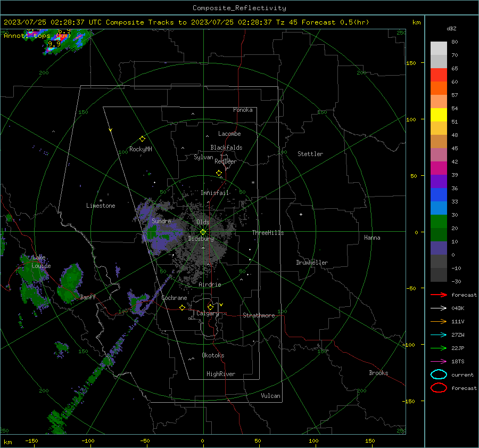This screenshot has width=479, height=448.
Task: Click the Calgary city label
Action: (208, 313)
